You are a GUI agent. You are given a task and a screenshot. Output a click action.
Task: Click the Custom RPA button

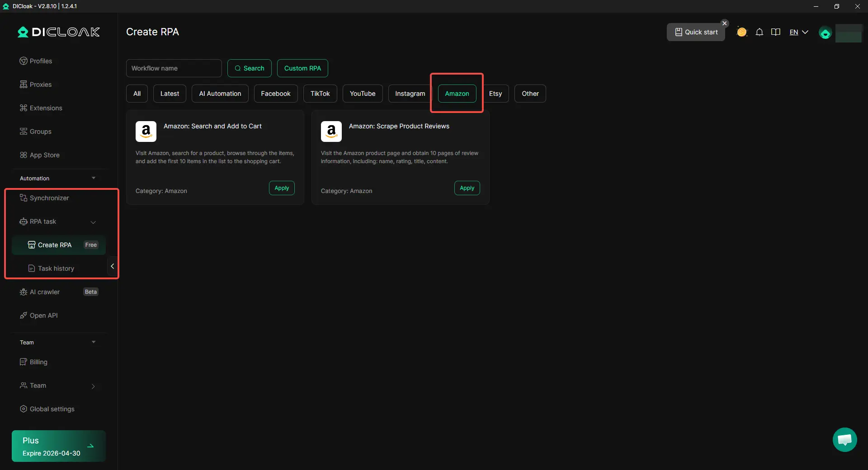pyautogui.click(x=302, y=68)
